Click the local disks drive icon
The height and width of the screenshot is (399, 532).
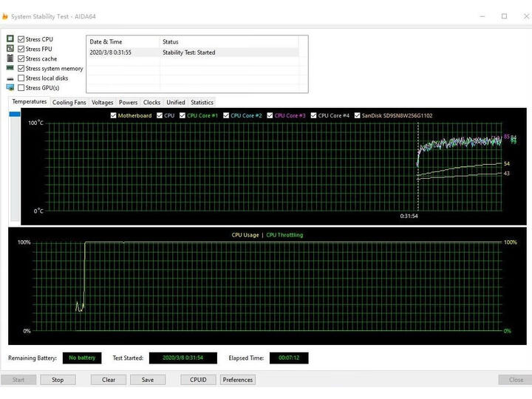[10, 78]
